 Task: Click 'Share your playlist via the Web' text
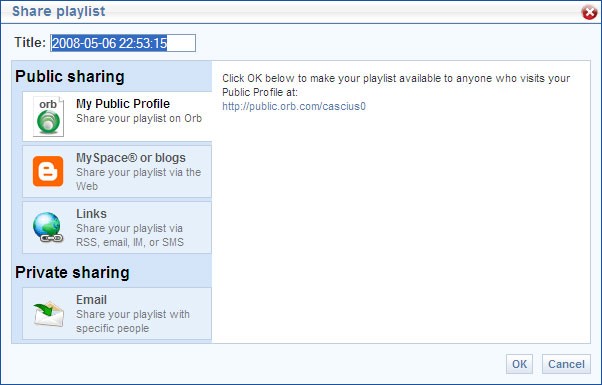click(x=139, y=179)
